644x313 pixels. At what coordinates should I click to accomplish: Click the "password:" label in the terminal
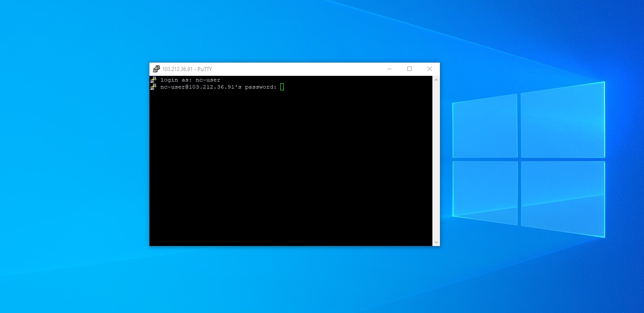tap(261, 87)
